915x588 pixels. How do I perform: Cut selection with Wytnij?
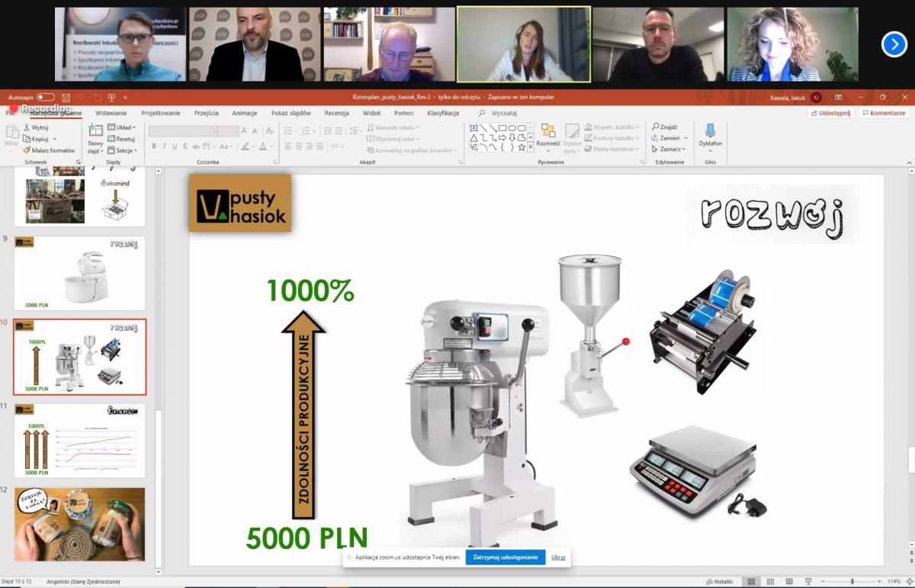pos(36,127)
